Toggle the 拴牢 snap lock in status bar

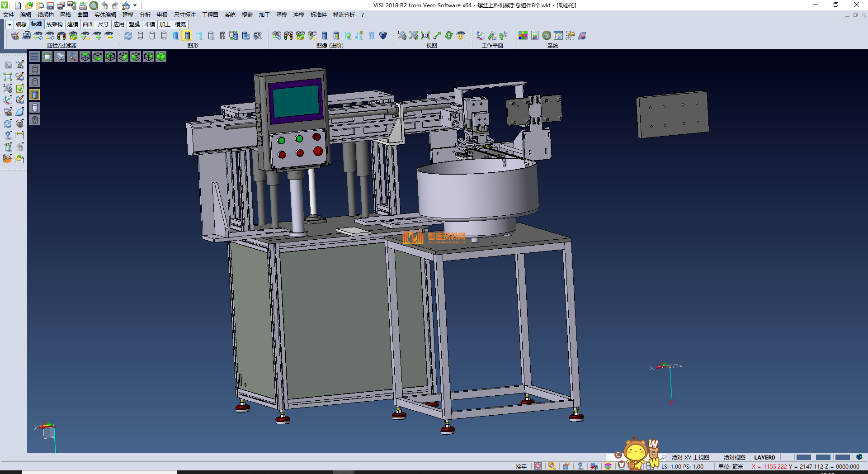tap(521, 466)
